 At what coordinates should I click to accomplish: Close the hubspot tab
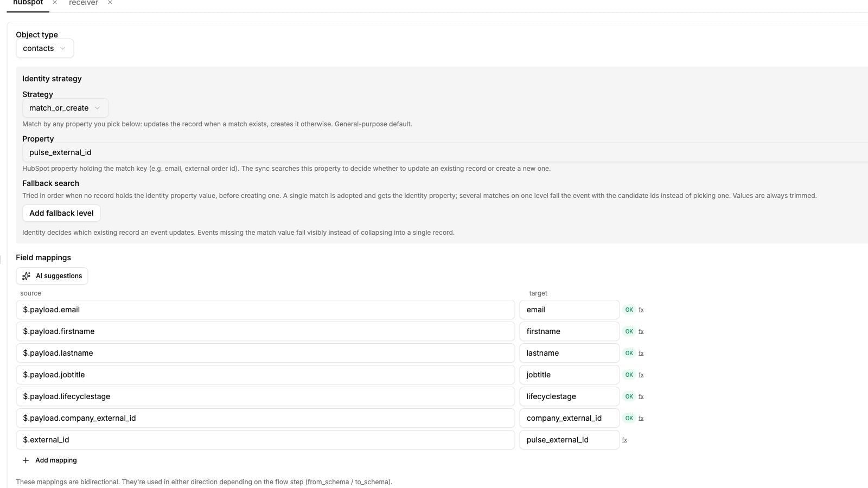(55, 3)
